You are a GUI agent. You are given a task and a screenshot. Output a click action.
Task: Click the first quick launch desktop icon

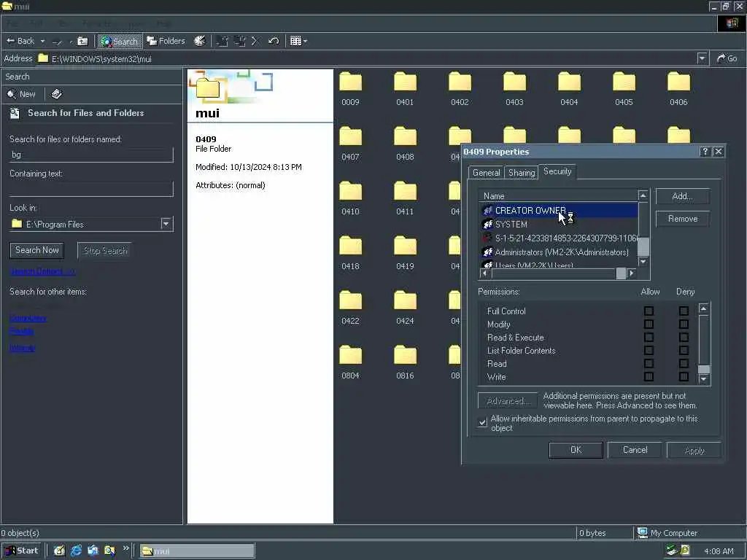[x=59, y=551]
